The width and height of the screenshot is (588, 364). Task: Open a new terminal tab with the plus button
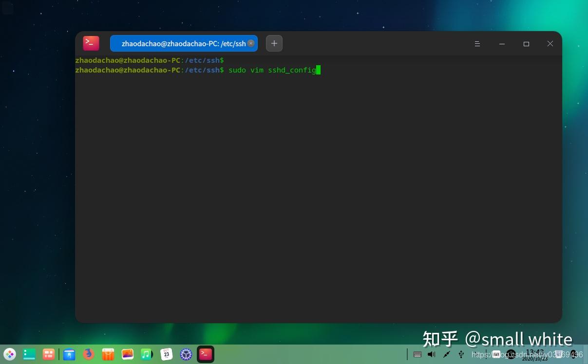pos(274,43)
